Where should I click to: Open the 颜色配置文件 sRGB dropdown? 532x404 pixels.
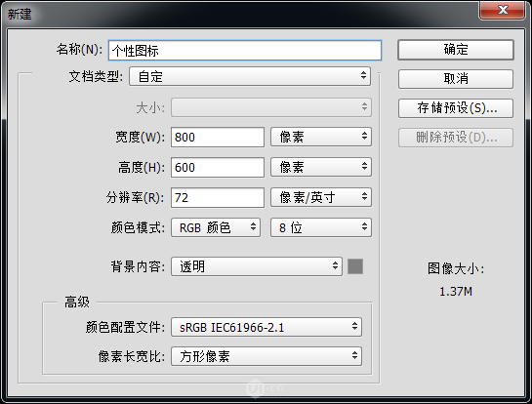pos(266,327)
